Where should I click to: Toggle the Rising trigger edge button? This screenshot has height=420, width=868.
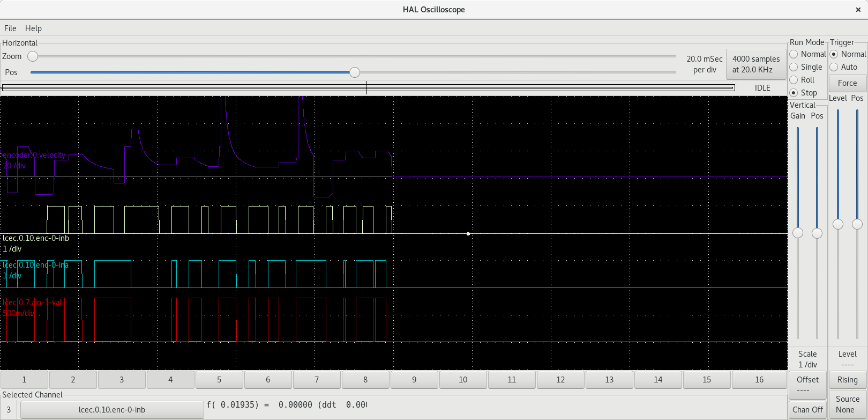pos(848,380)
